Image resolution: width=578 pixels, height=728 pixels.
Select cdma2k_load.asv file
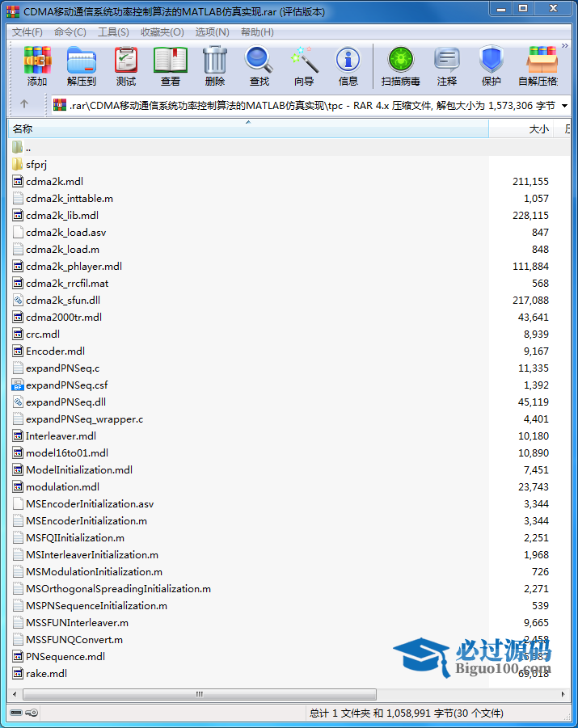66,233
